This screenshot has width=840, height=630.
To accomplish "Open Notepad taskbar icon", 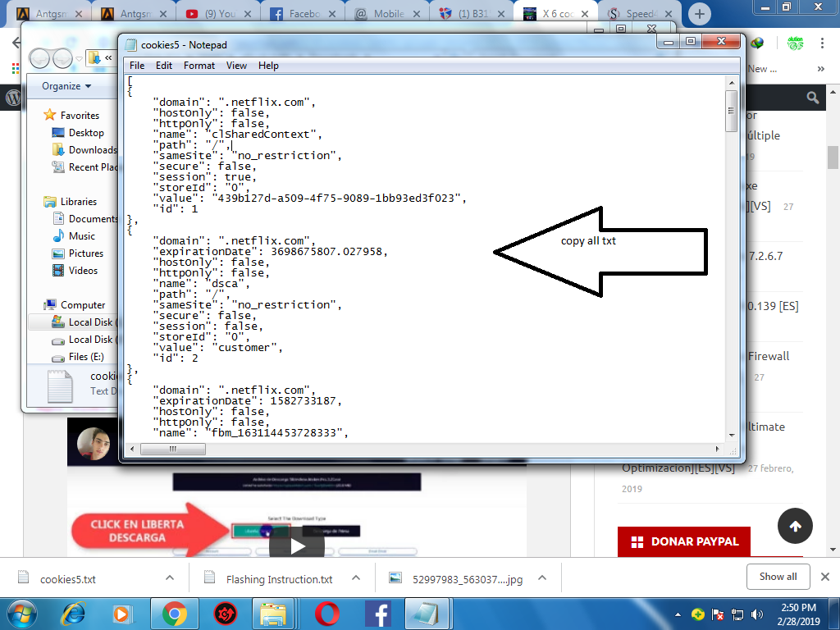I will pos(427,614).
